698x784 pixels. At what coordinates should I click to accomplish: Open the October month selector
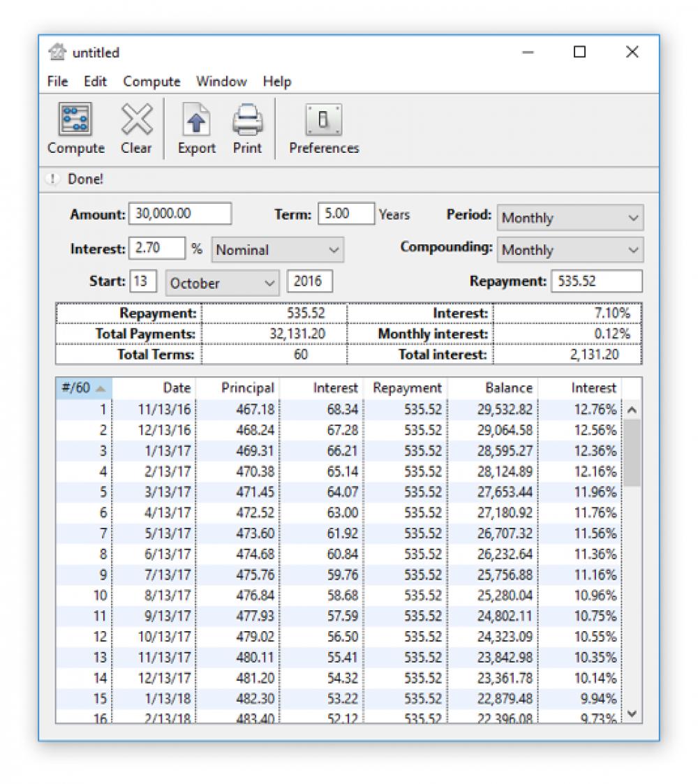click(x=221, y=283)
